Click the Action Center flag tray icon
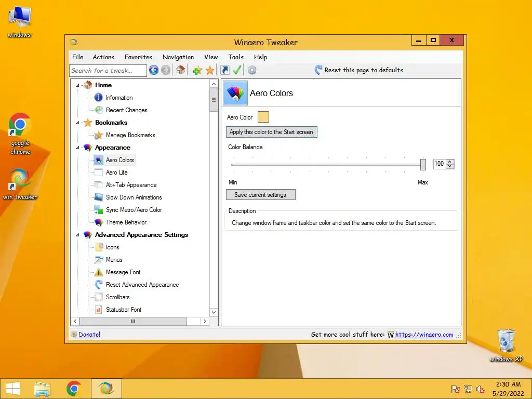Image resolution: width=532 pixels, height=399 pixels. pos(456,389)
